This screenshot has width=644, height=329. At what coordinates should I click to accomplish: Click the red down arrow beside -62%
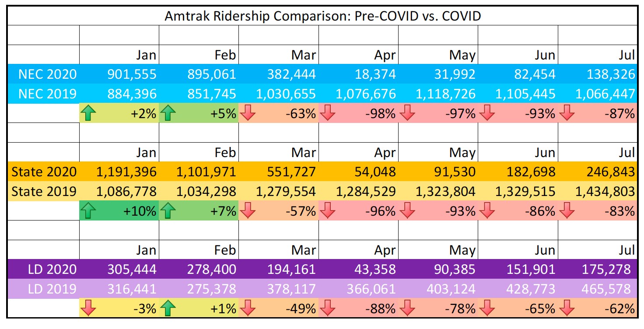[567, 309]
